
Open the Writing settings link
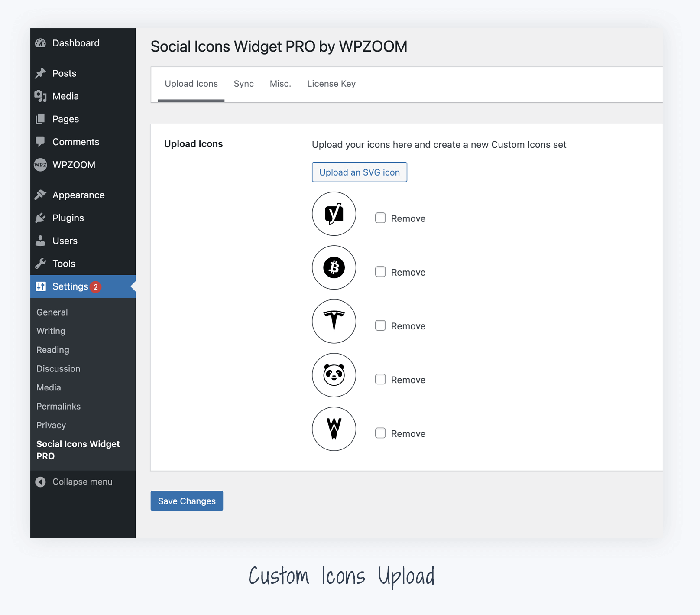pyautogui.click(x=51, y=331)
